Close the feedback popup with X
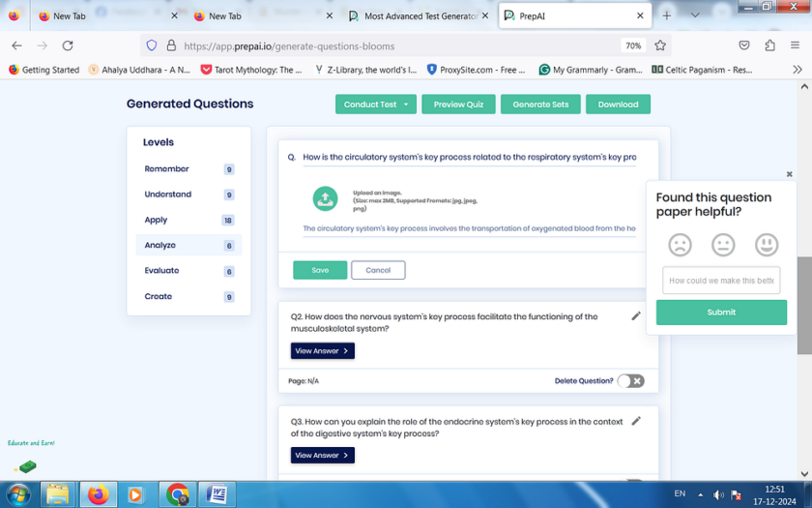 pyautogui.click(x=789, y=174)
